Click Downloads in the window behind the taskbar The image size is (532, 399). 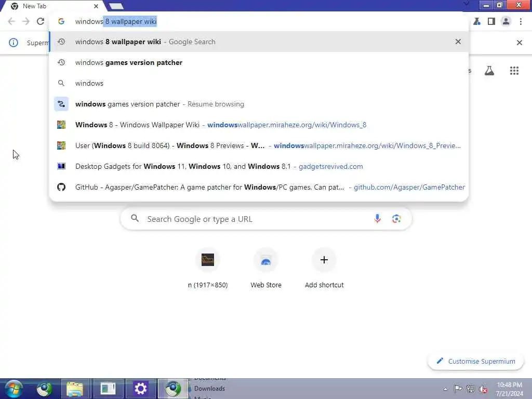[x=209, y=389]
